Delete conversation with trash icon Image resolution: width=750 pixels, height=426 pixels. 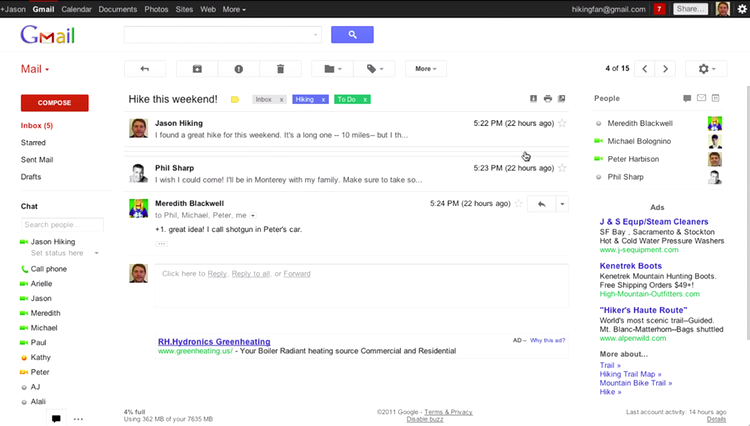(281, 69)
